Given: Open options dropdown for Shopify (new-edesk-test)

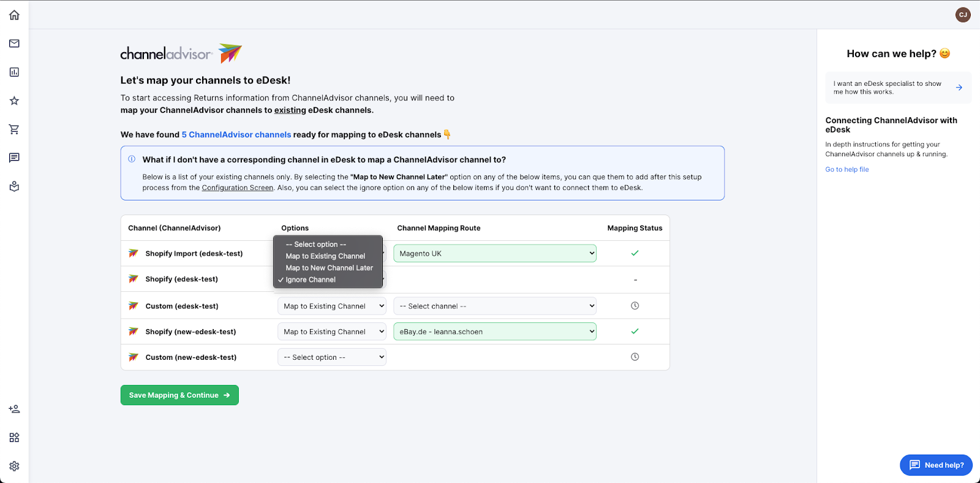Looking at the screenshot, I should click(332, 332).
